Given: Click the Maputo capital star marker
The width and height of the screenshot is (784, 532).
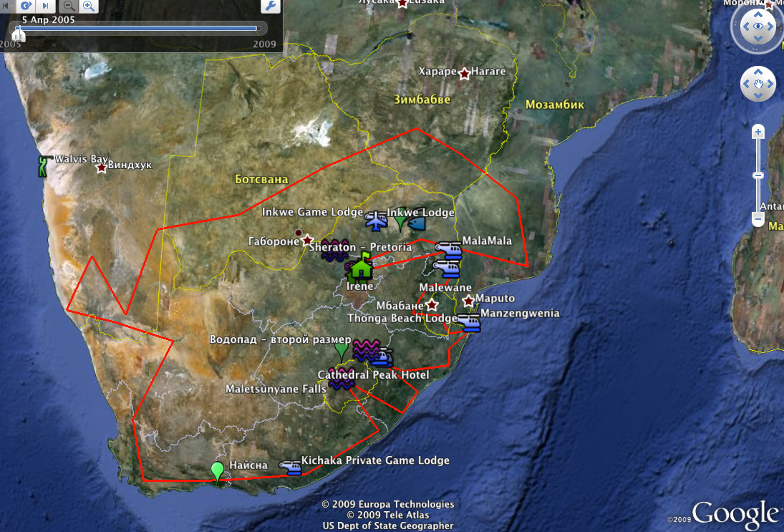Looking at the screenshot, I should pos(468,300).
